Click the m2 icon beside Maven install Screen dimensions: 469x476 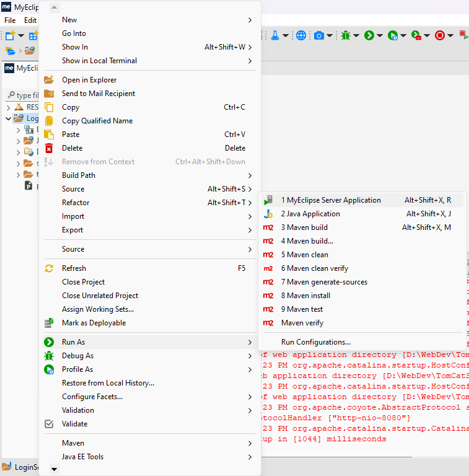[268, 296]
